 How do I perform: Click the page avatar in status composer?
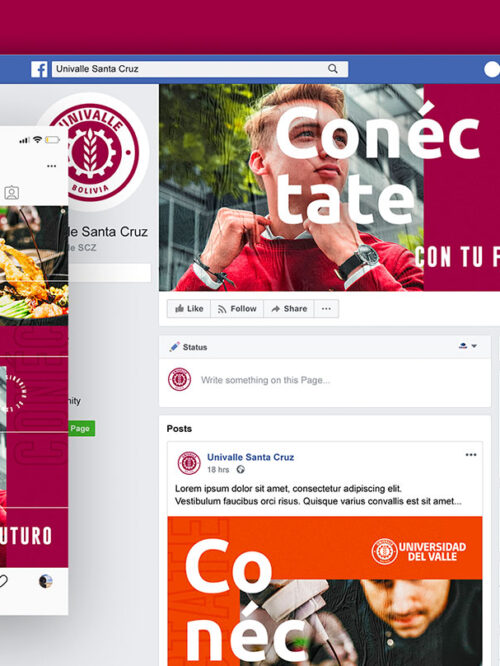[x=179, y=379]
